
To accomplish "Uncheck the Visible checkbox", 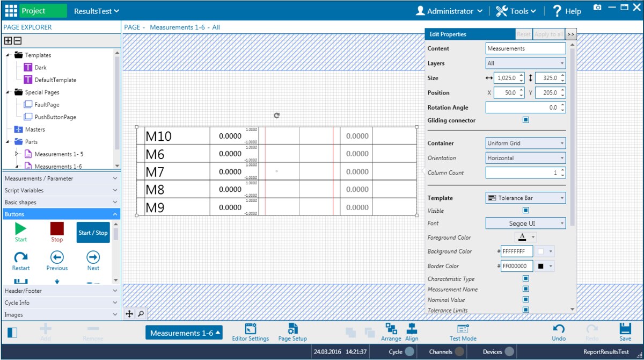I will pos(525,211).
